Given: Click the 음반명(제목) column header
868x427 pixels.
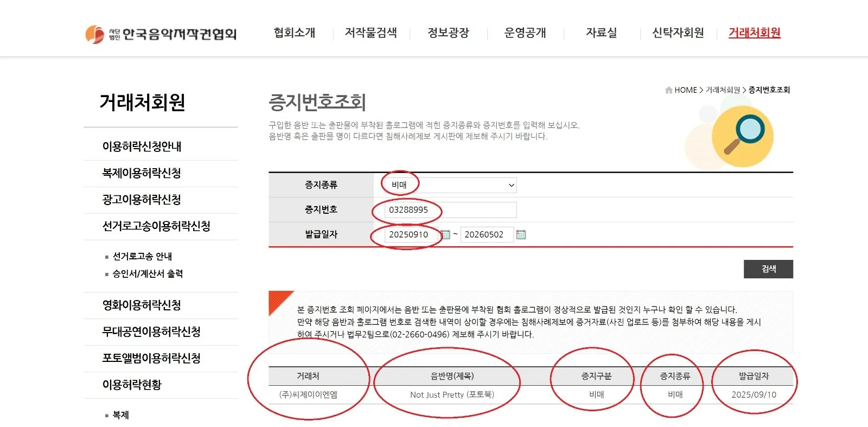Looking at the screenshot, I should 452,376.
